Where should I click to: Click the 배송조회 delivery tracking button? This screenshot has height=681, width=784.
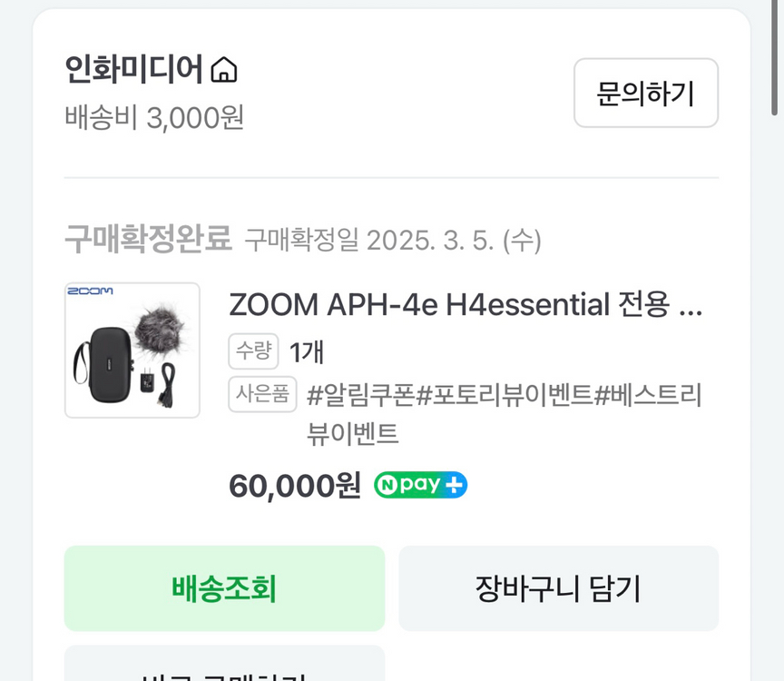coord(223,588)
